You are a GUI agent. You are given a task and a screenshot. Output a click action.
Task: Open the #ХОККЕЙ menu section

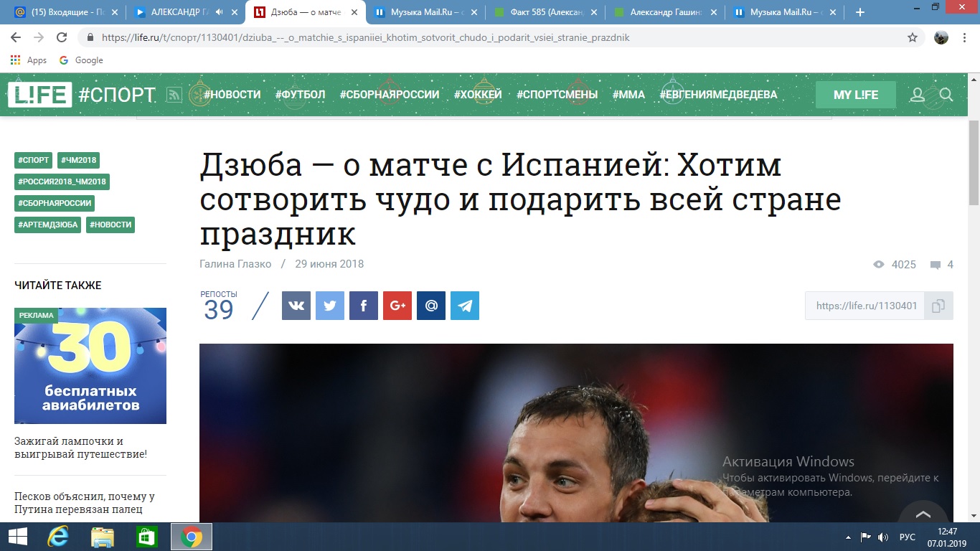tap(478, 95)
